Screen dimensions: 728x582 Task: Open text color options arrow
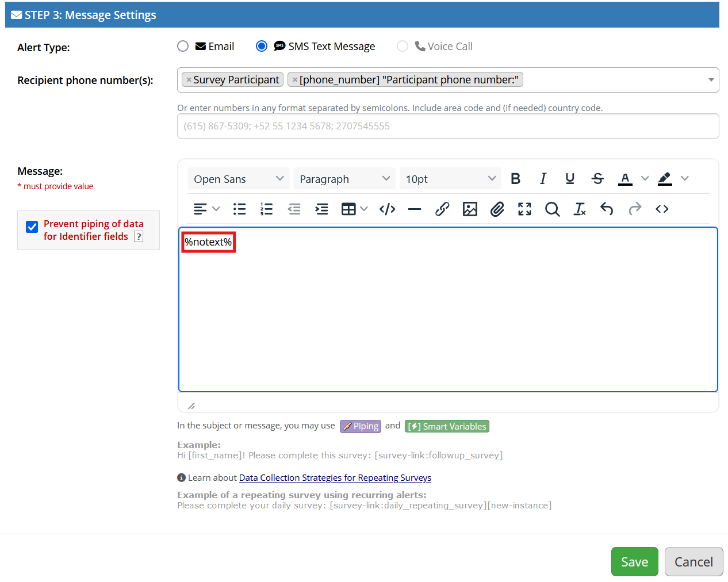(x=645, y=178)
